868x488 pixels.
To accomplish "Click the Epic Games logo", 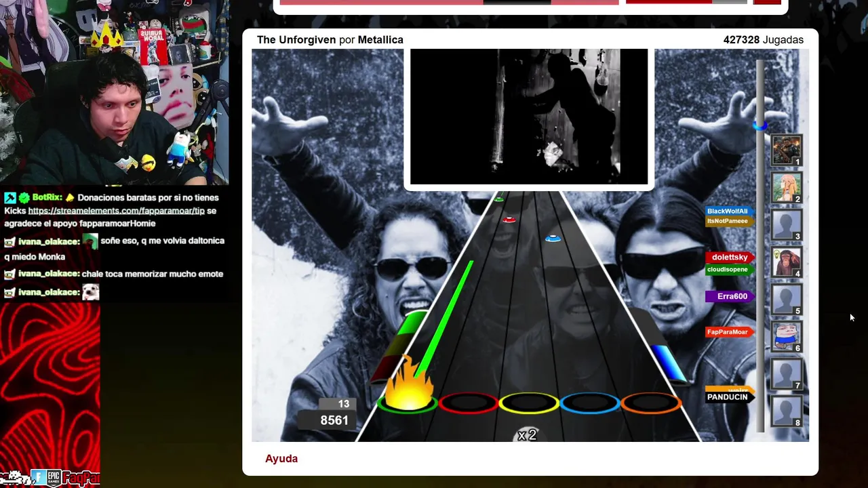I will 54,478.
